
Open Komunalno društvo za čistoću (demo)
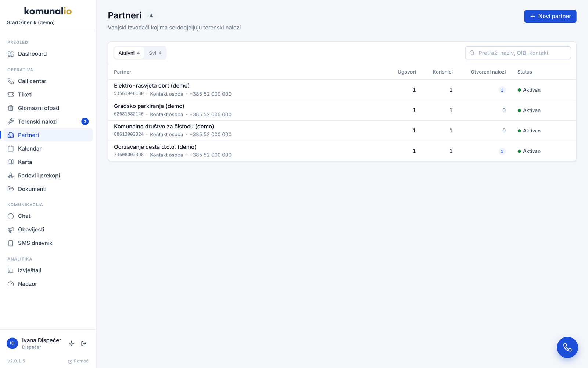point(342,131)
